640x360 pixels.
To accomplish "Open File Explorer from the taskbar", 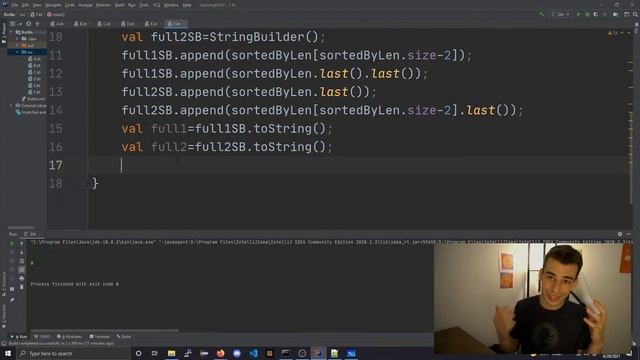I will 171,353.
